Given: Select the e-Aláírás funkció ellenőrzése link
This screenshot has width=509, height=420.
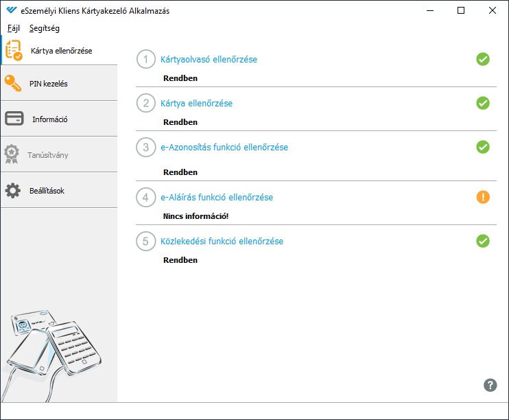Looking at the screenshot, I should (217, 197).
